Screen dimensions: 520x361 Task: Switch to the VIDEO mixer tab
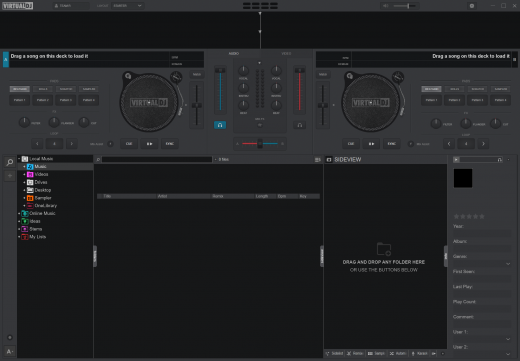pos(286,53)
